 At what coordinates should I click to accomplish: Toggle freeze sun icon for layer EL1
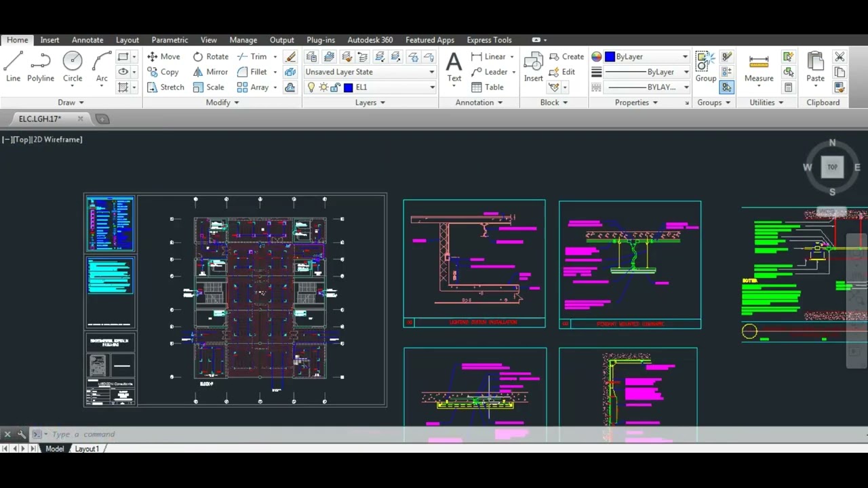[323, 87]
